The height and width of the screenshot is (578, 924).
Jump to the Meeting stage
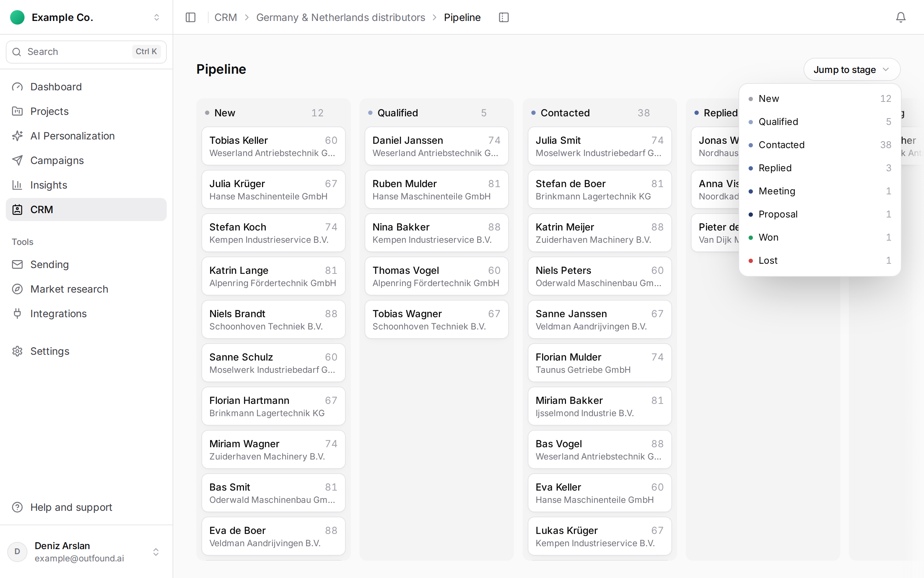[820, 191]
